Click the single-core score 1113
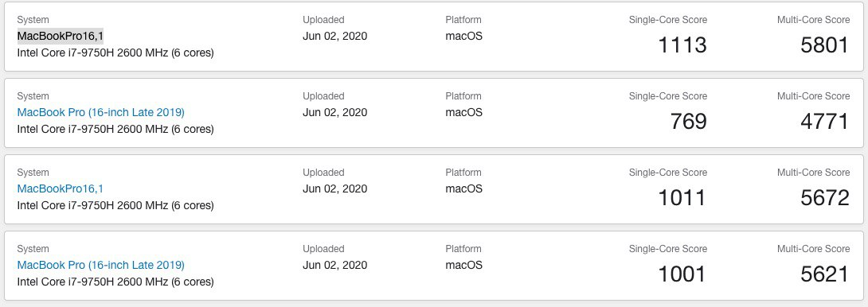The image size is (868, 307). point(682,45)
